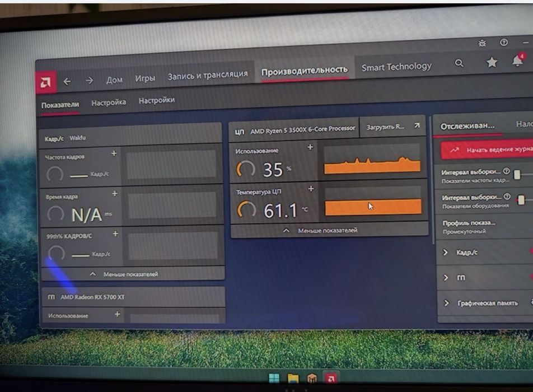Screen dimensions: 533x392
Task: Click AMD Ryzen 5 3500X processor title
Action: click(302, 130)
